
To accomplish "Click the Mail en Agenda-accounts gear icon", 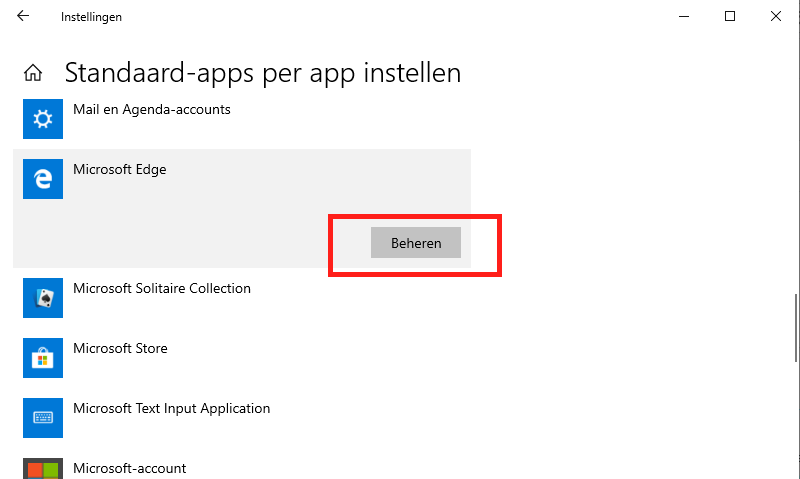I will [x=42, y=119].
